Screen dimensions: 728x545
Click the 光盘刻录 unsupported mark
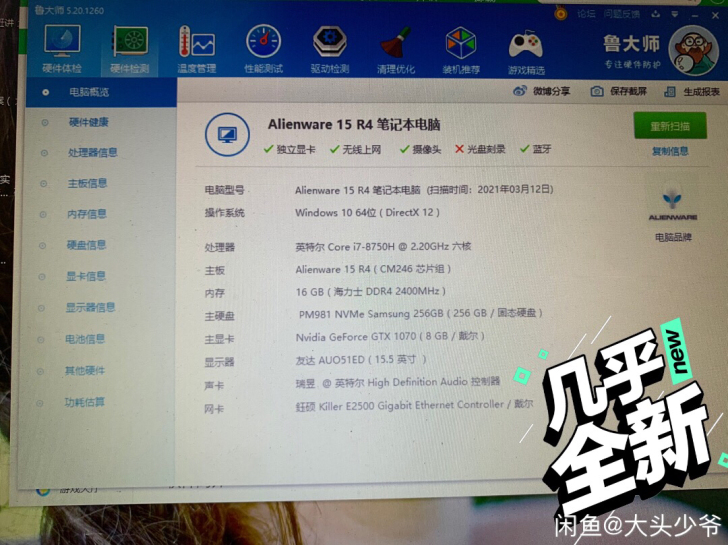(480, 149)
